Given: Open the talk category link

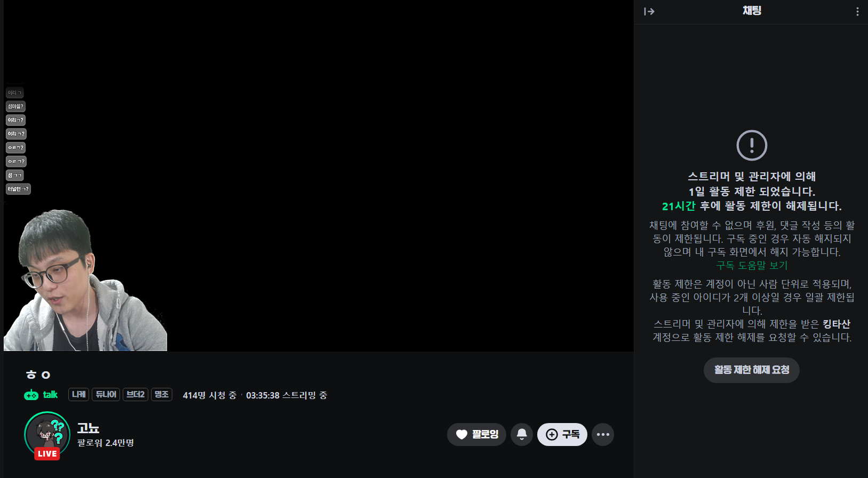Looking at the screenshot, I should [x=50, y=395].
